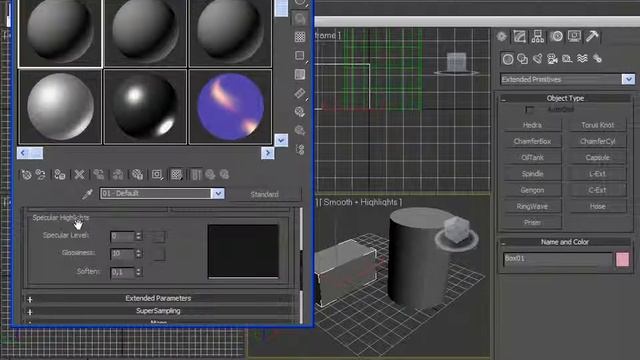The height and width of the screenshot is (360, 640).
Task: Click Select by Material icon
Action: (300, 130)
